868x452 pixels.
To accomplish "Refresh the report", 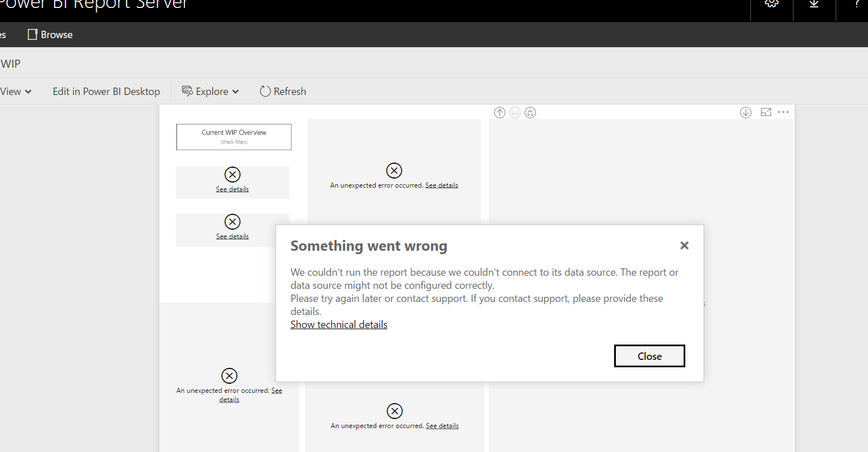I will tap(283, 92).
